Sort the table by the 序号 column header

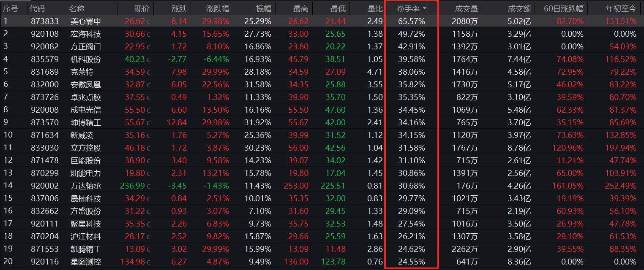tap(11, 8)
